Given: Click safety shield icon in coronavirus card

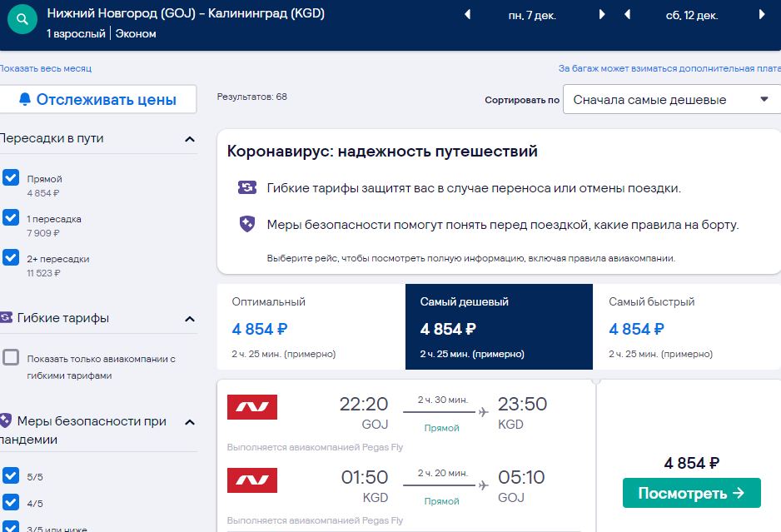Looking at the screenshot, I should (x=247, y=224).
